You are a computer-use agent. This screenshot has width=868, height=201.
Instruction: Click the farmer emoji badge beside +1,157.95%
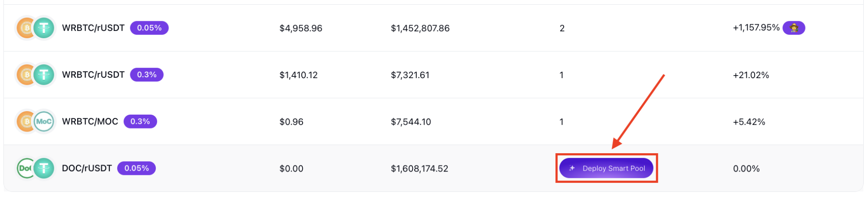[793, 28]
